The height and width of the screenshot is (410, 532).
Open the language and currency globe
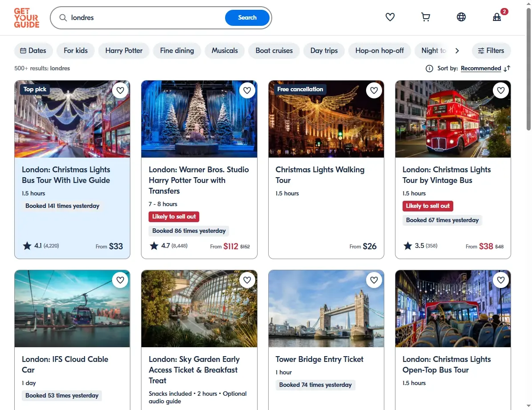(x=461, y=17)
